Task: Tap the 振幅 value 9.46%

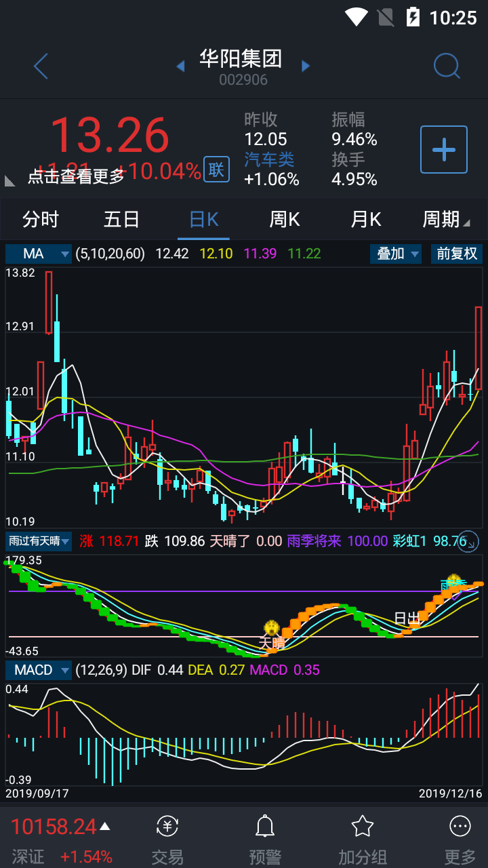Action: tap(354, 140)
